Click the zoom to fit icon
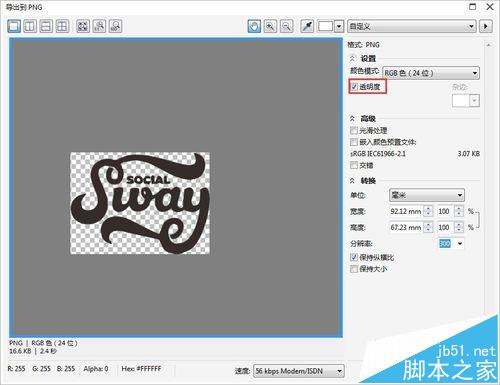Viewport: 500px width, 385px height. click(x=83, y=26)
